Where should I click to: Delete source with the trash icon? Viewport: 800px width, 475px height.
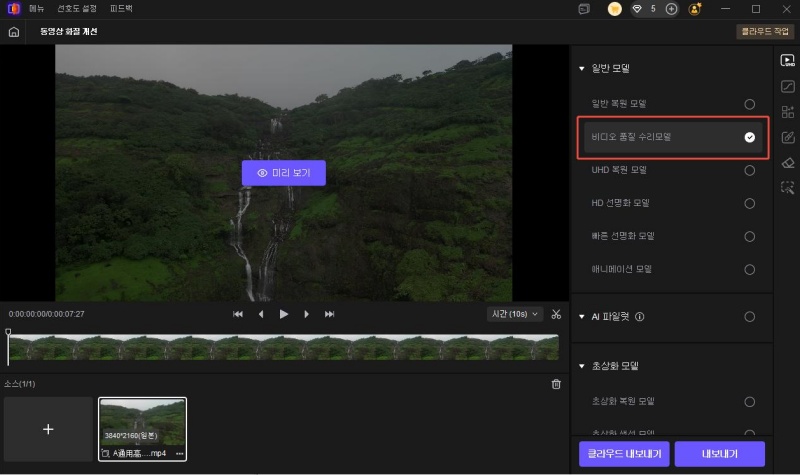click(556, 384)
